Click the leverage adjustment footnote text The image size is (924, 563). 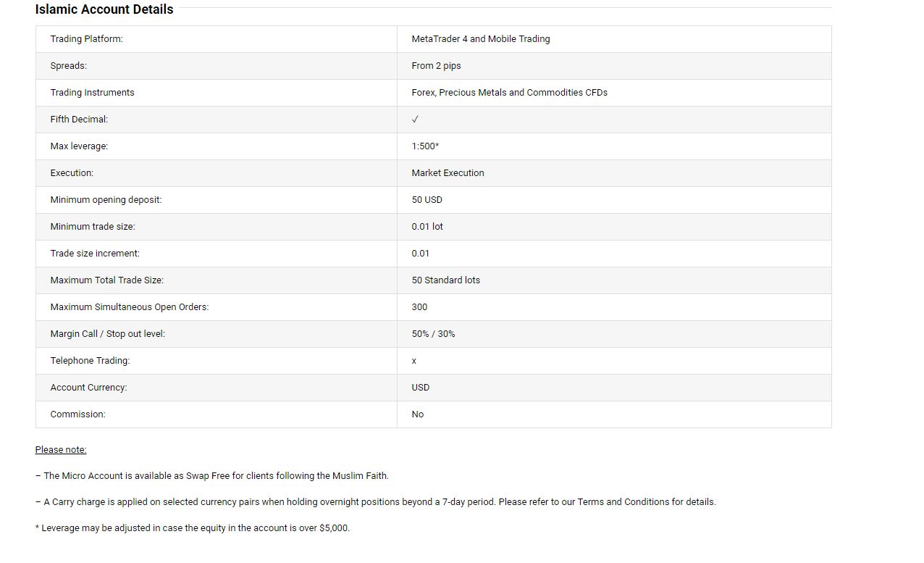(x=193, y=528)
